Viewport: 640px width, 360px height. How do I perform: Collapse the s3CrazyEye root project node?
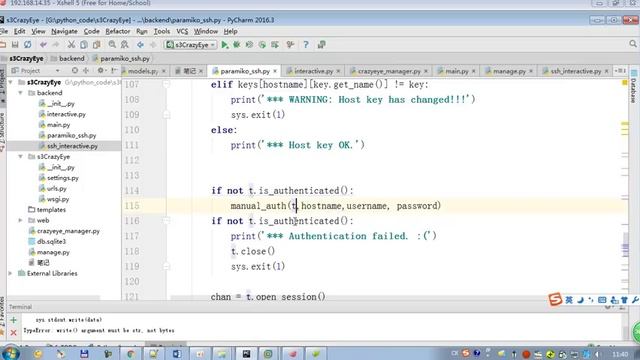pos(11,82)
